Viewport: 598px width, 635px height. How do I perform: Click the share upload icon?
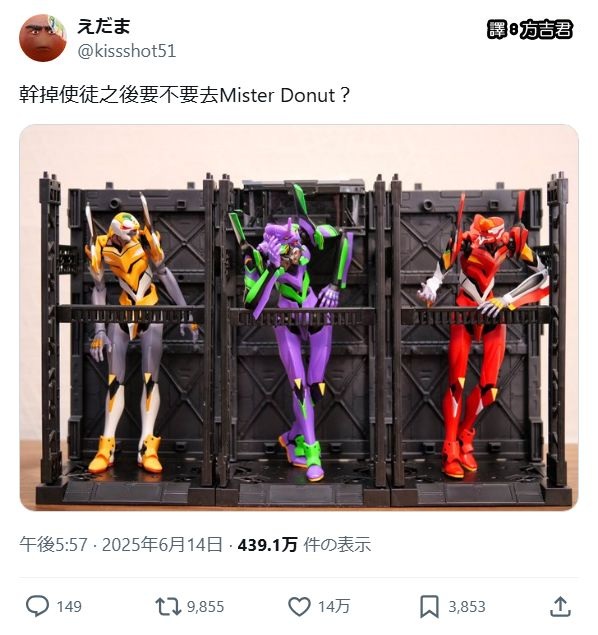coord(560,606)
